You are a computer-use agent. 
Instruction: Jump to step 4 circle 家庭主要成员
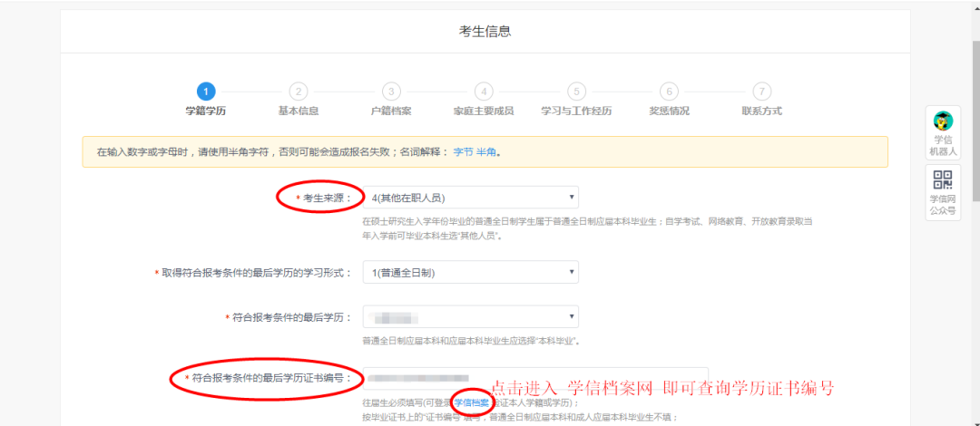[484, 92]
